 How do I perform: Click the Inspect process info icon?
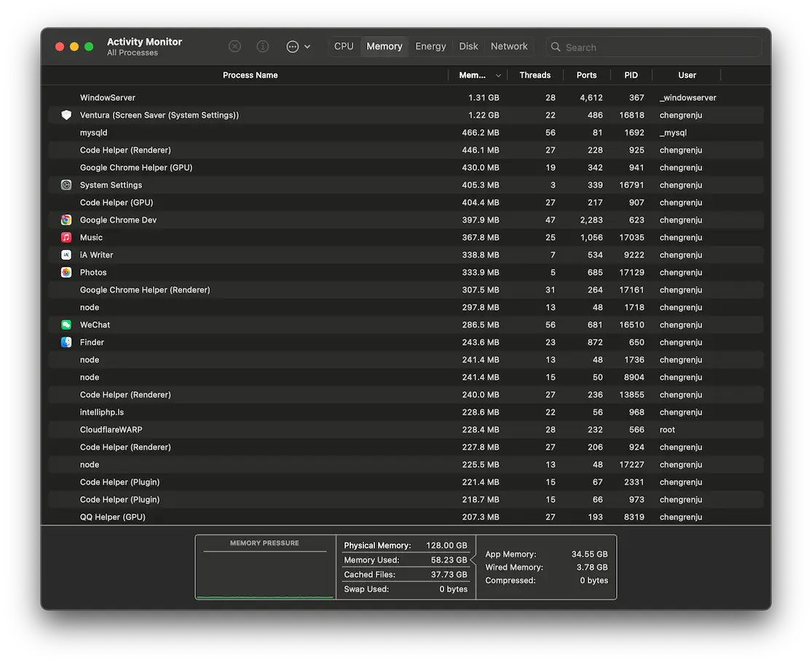pos(263,47)
